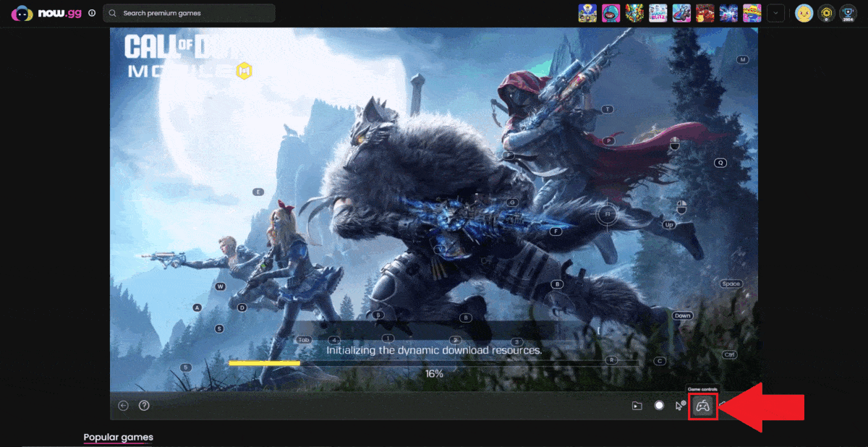Screen dimensions: 868x447
Task: Click the W key overlay
Action: [221, 286]
